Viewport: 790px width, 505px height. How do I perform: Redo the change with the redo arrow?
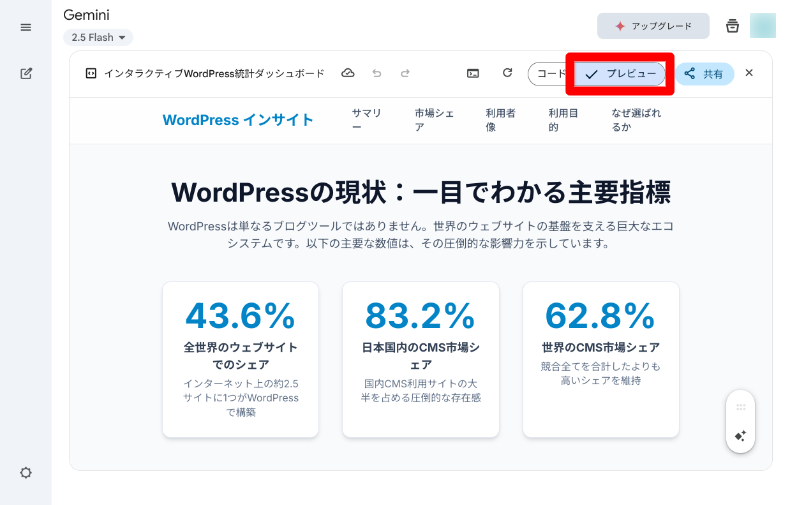point(405,74)
